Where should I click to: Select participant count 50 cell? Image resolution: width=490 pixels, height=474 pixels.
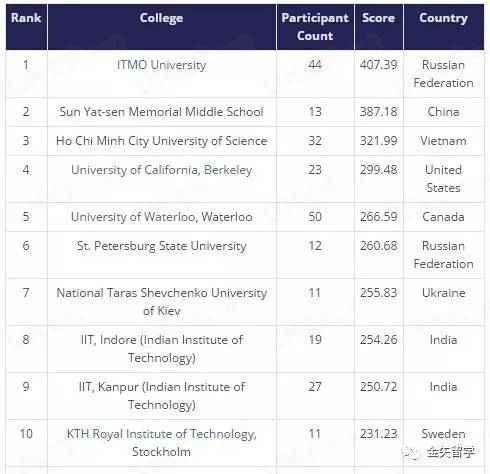pos(315,217)
